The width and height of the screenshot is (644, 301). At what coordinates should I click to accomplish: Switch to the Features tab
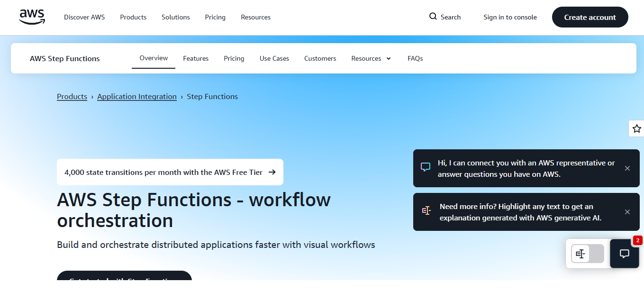[x=196, y=58]
